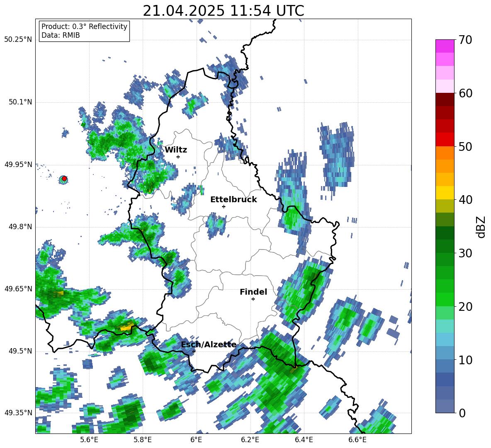Click the colorbar tick label 60
Viewport: 491px width, 448px height.
tap(466, 93)
